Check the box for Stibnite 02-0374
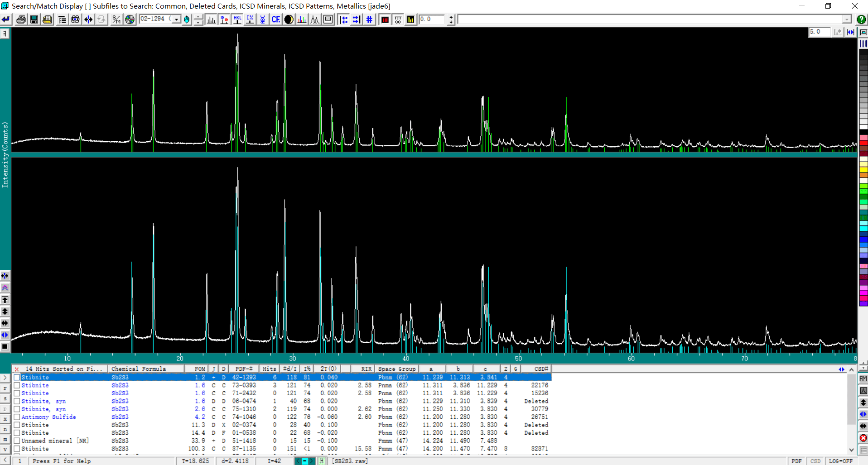The height and width of the screenshot is (465, 868). [17, 425]
